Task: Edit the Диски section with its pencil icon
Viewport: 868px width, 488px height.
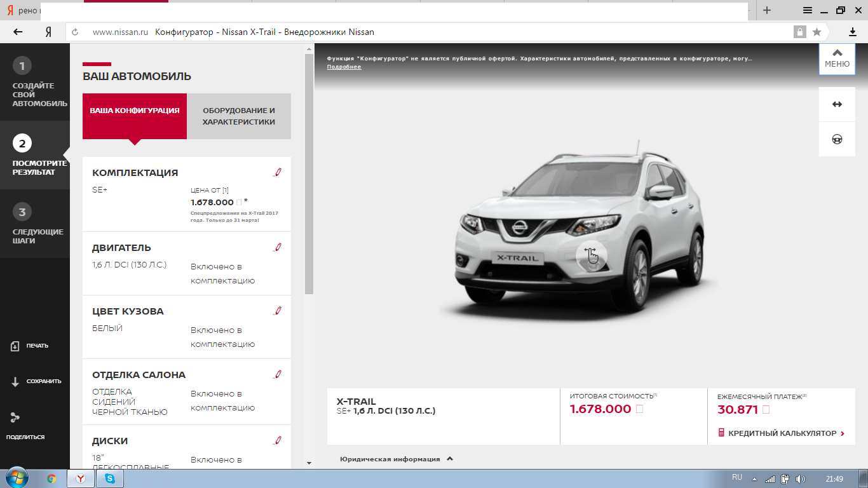Action: point(277,440)
